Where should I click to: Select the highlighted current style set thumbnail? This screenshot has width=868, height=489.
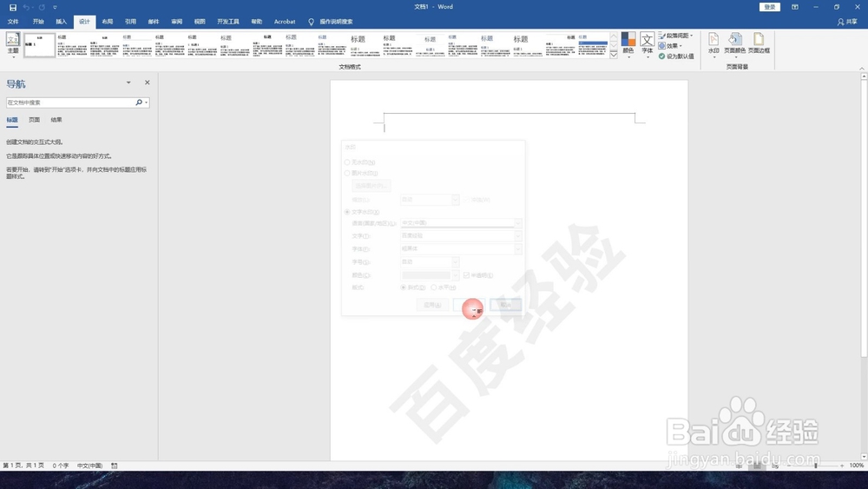[x=39, y=45]
